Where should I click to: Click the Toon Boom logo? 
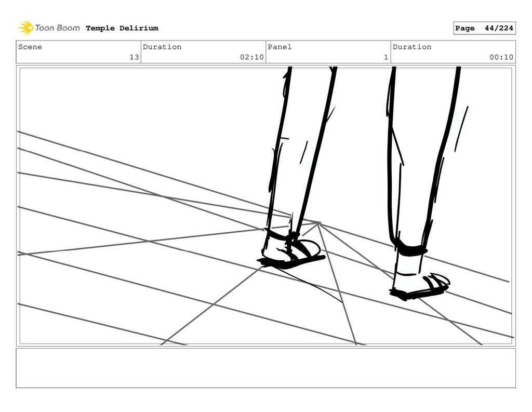click(x=49, y=28)
